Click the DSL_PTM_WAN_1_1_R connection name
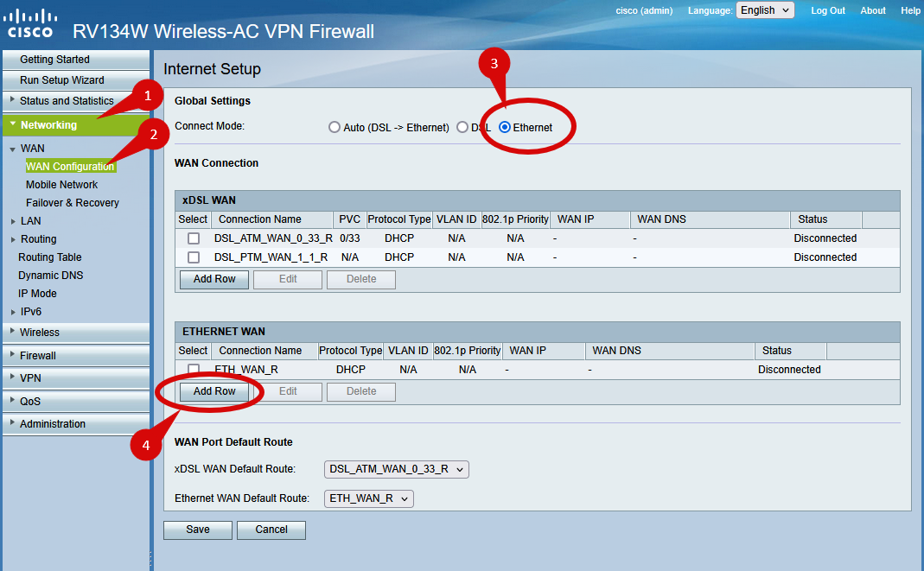 pyautogui.click(x=271, y=257)
